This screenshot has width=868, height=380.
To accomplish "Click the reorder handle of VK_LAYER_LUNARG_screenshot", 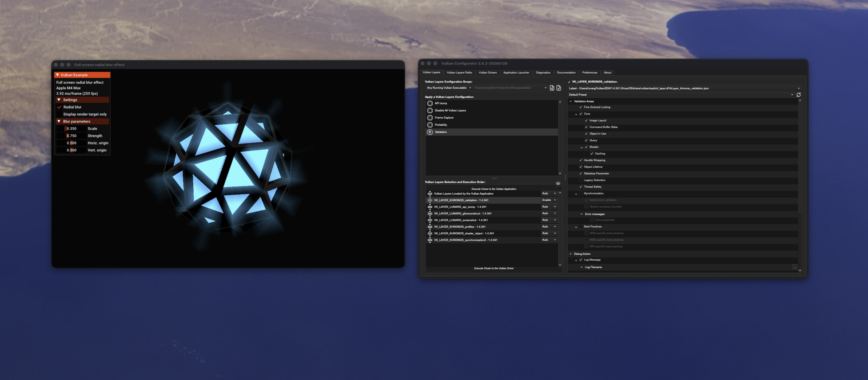I will (x=430, y=220).
